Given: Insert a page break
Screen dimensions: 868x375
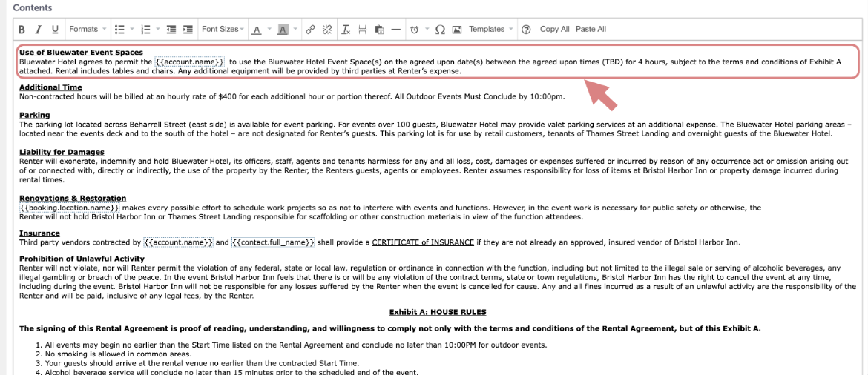Looking at the screenshot, I should click(x=363, y=30).
